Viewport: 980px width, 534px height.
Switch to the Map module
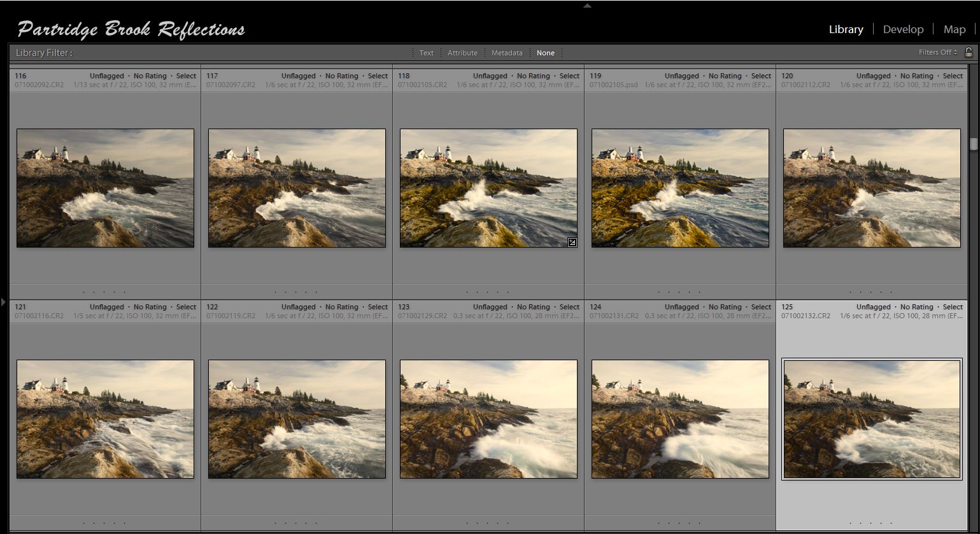[x=955, y=29]
